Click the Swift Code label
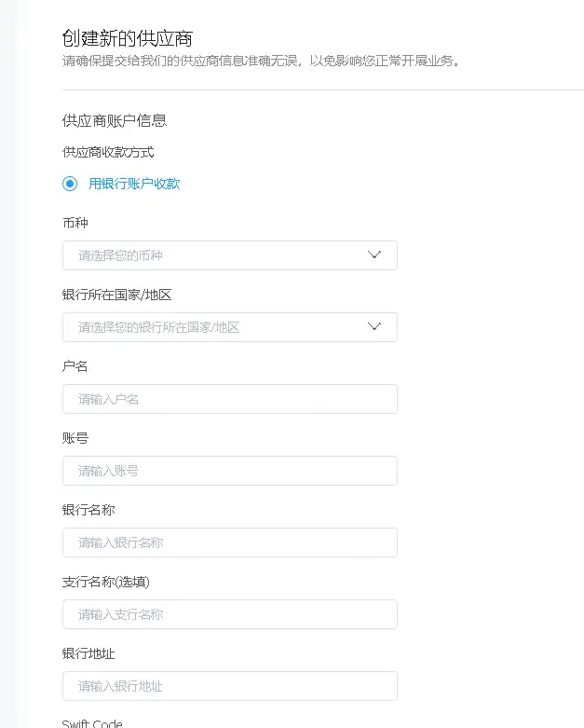Viewport: 584px width, 728px height. click(92, 723)
